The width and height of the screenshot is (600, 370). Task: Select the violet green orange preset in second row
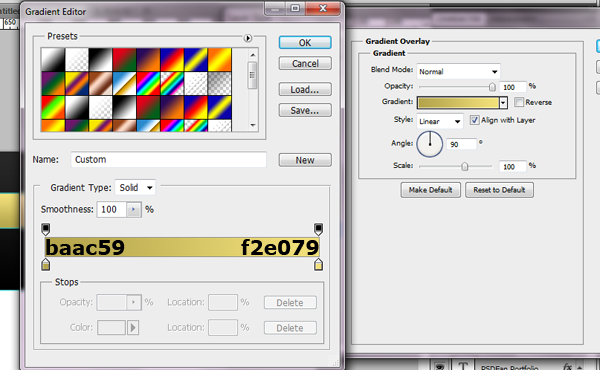53,83
